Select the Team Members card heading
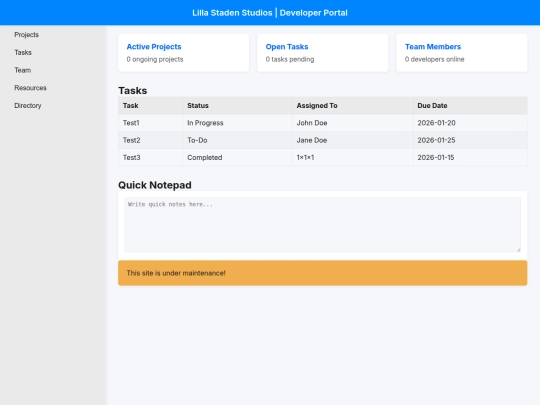The width and height of the screenshot is (540, 405). click(433, 47)
